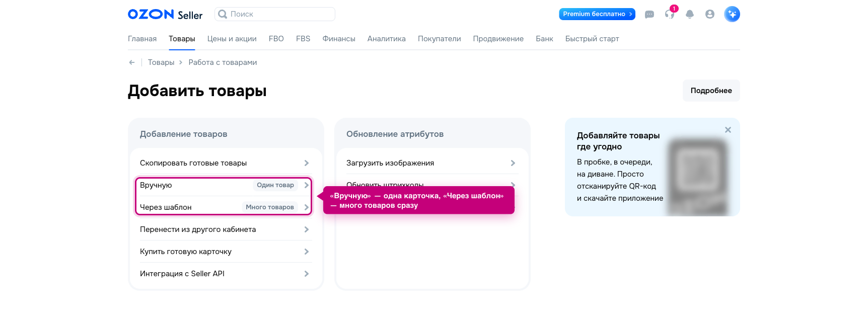This screenshot has height=322, width=868.
Task: Click the Добавление товаров panel heading
Action: click(184, 134)
